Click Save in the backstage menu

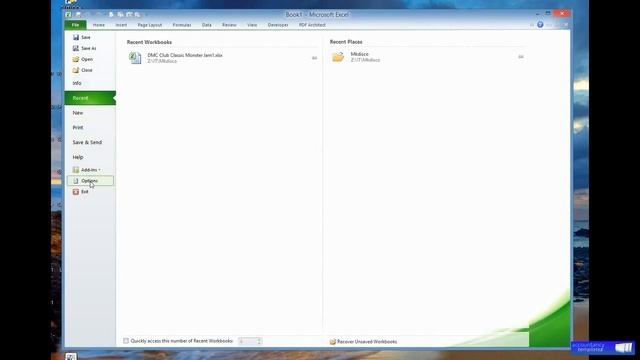82,37
